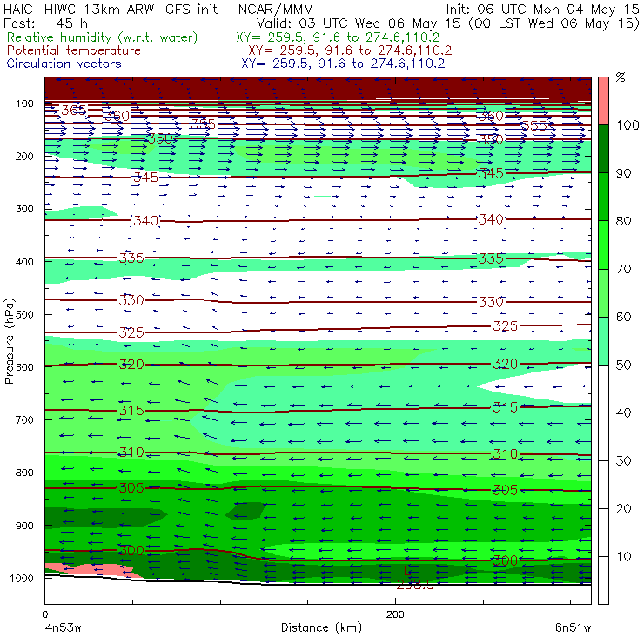
Task: Click the title 'HAIC-HIWC 13km ARW-GFS init'
Action: pos(111,9)
